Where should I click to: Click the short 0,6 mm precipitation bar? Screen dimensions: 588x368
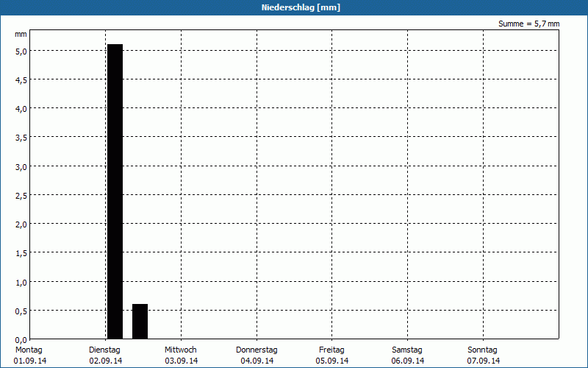tap(140, 322)
